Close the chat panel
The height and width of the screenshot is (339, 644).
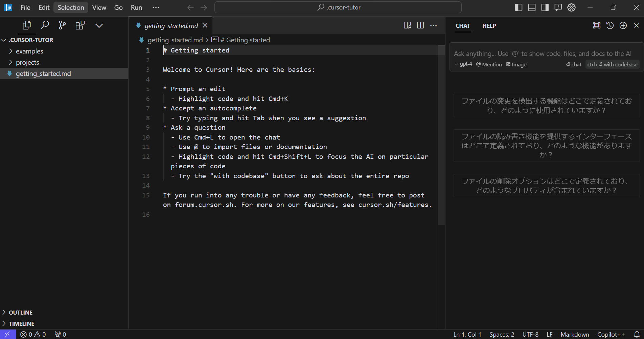point(636,25)
